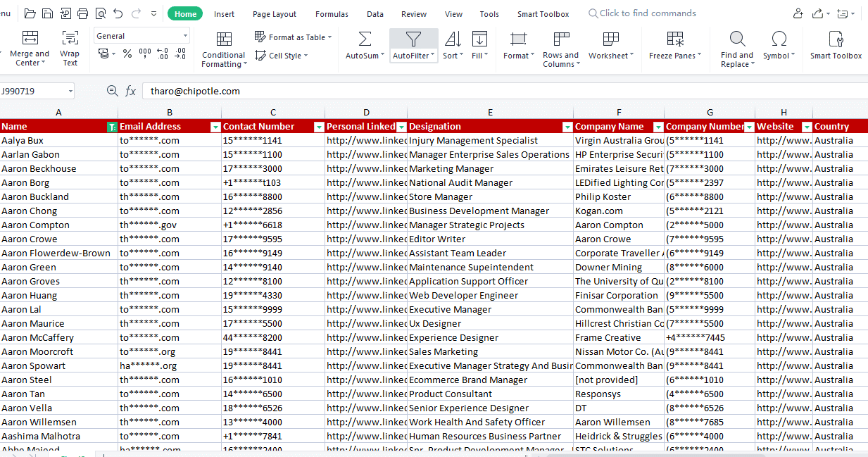Image resolution: width=868 pixels, height=457 pixels.
Task: Click the Symbol omega icon
Action: pyautogui.click(x=779, y=39)
